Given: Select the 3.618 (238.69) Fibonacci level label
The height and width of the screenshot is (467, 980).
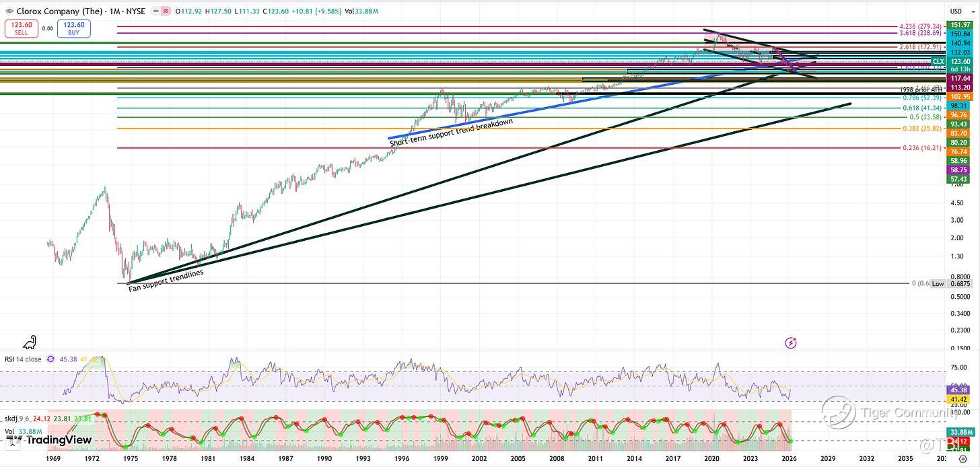Looking at the screenshot, I should pos(921,32).
